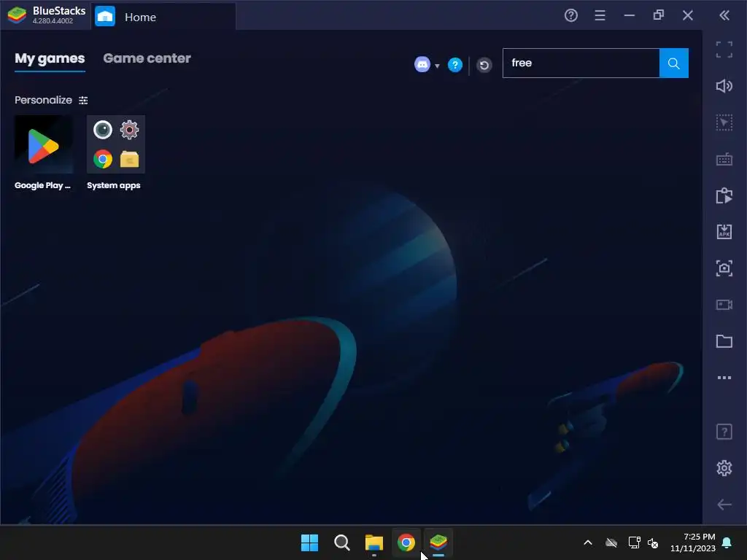The width and height of the screenshot is (747, 560).
Task: Click the BlueStacks taskbar icon
Action: coord(438,542)
